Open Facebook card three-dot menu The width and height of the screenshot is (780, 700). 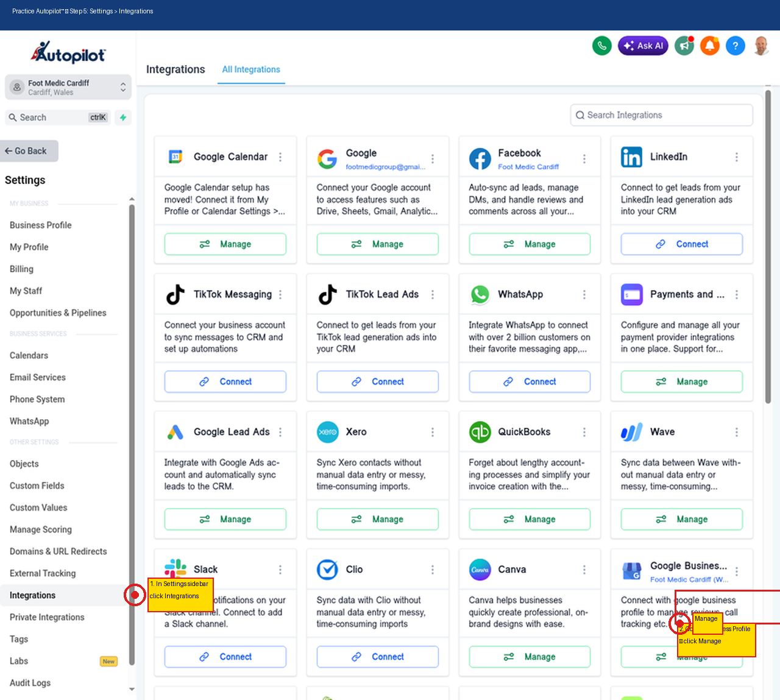click(x=584, y=159)
